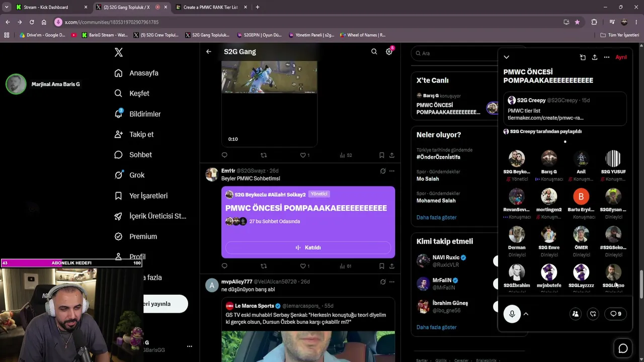Viewport: 644px width, 362px height.
Task: Open Premium in the sidebar
Action: coord(135,236)
